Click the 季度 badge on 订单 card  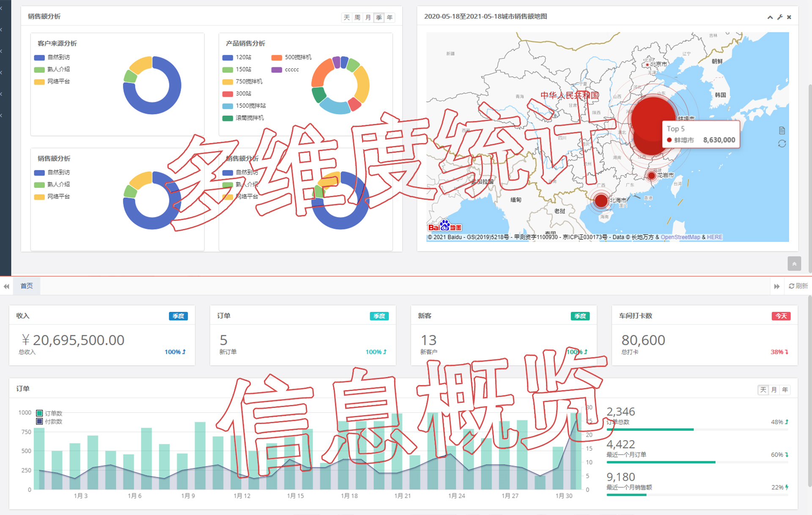pos(379,316)
